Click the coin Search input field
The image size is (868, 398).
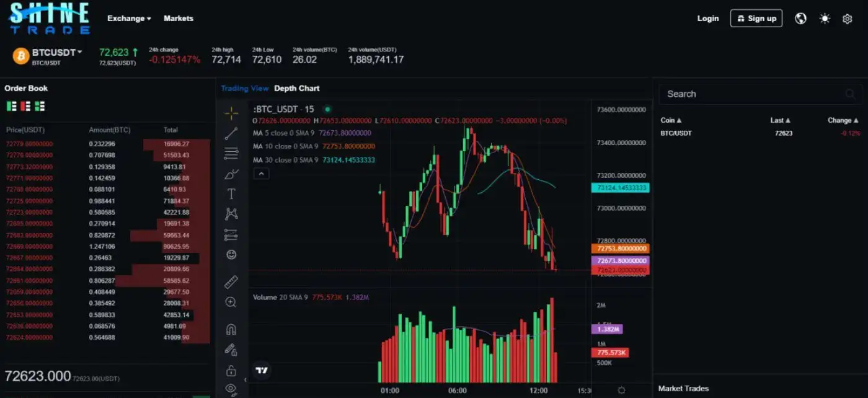pyautogui.click(x=753, y=94)
